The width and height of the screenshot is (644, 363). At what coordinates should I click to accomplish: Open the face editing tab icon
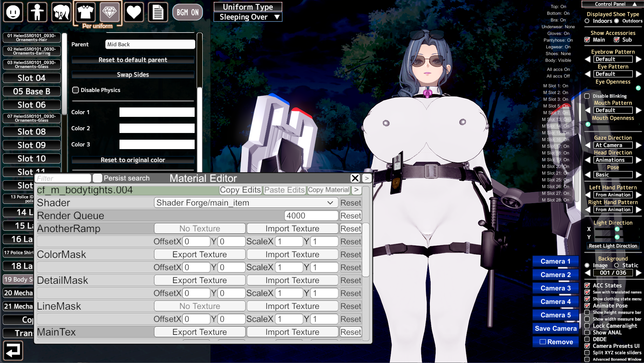pyautogui.click(x=13, y=12)
